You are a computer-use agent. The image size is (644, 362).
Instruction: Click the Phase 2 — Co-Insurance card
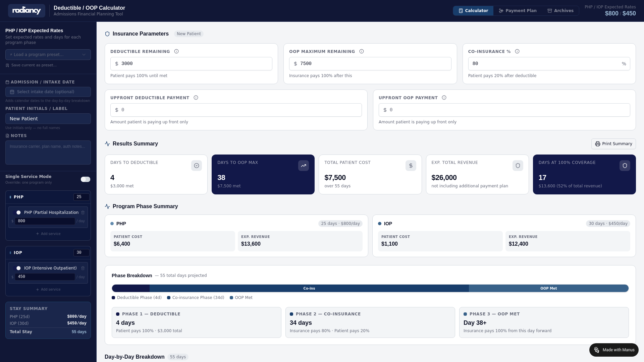pyautogui.click(x=370, y=322)
